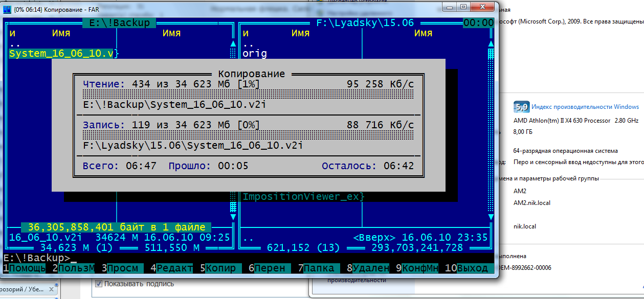Click the write speed 88 716 Кб/с value
The width and height of the screenshot is (644, 299).
[x=381, y=125]
